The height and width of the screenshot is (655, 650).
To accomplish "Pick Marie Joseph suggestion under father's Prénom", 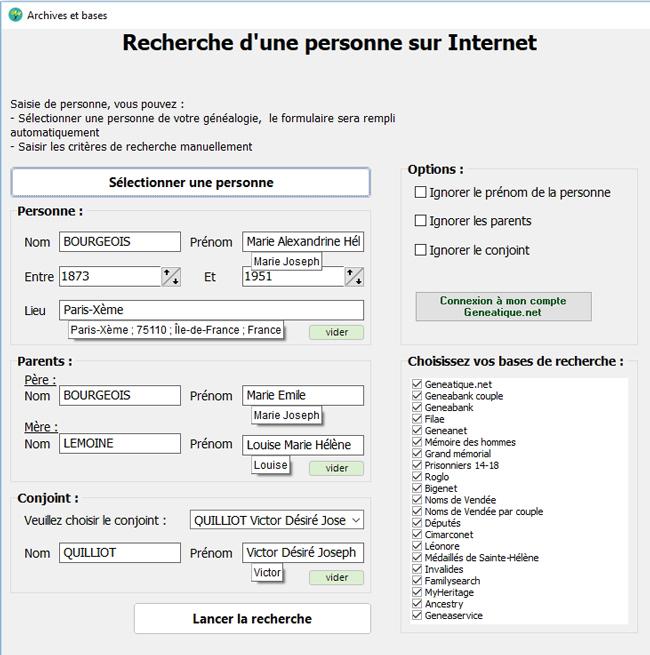I will (286, 415).
